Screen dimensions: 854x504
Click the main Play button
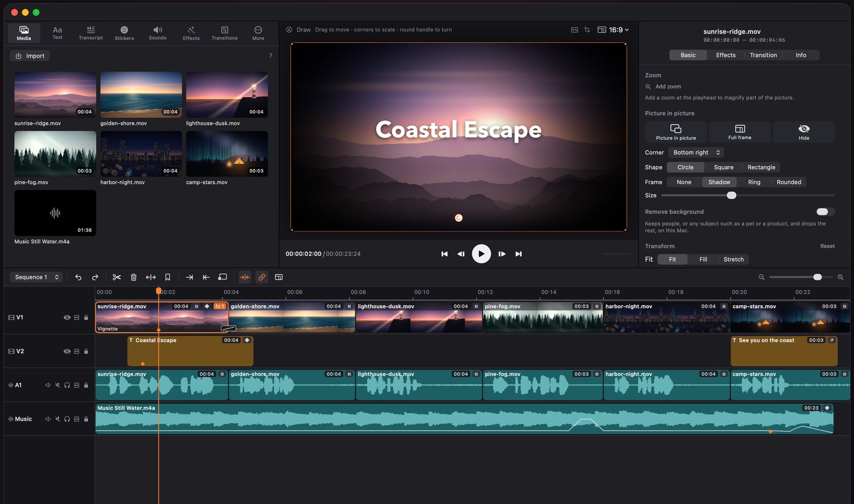pos(481,254)
